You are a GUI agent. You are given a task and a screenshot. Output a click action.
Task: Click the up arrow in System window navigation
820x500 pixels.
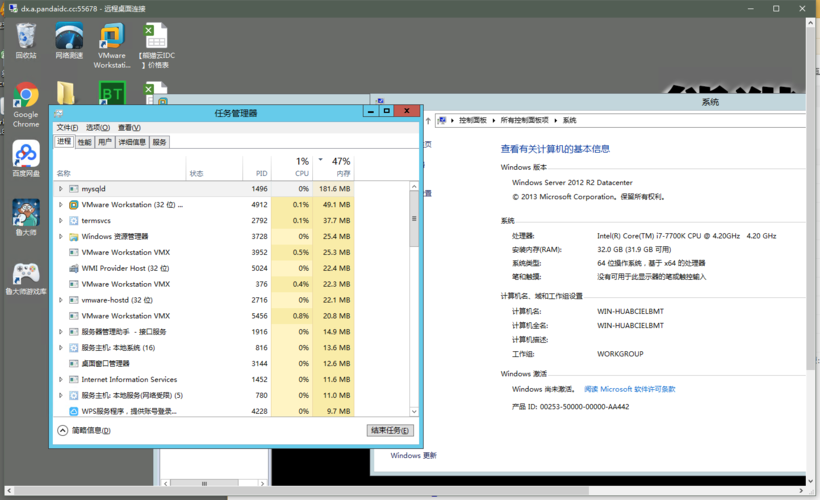click(428, 120)
